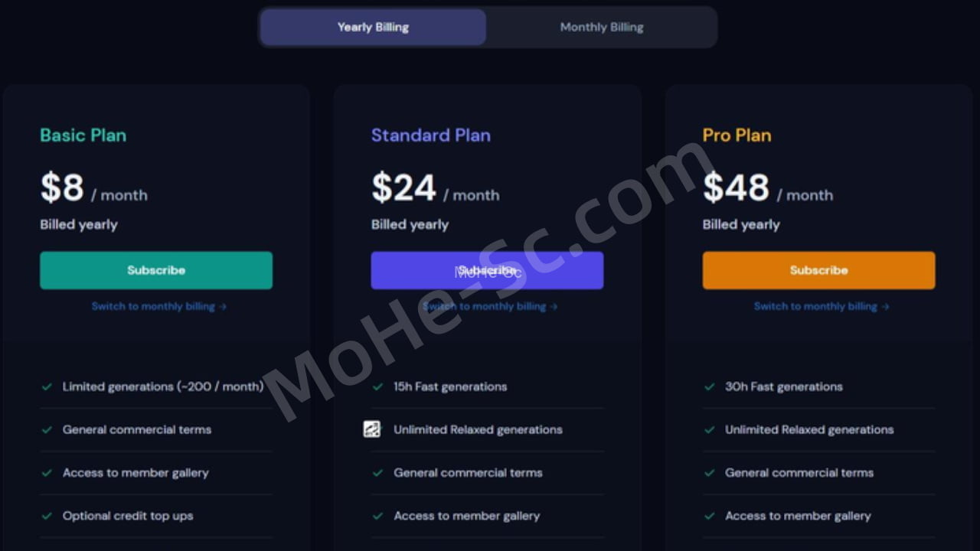Click the orange Pro Plan Subscribe button
Screen dimensions: 980x551
coord(818,270)
